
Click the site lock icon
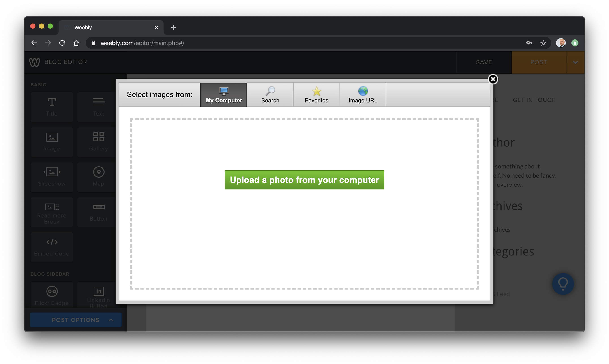coord(93,43)
